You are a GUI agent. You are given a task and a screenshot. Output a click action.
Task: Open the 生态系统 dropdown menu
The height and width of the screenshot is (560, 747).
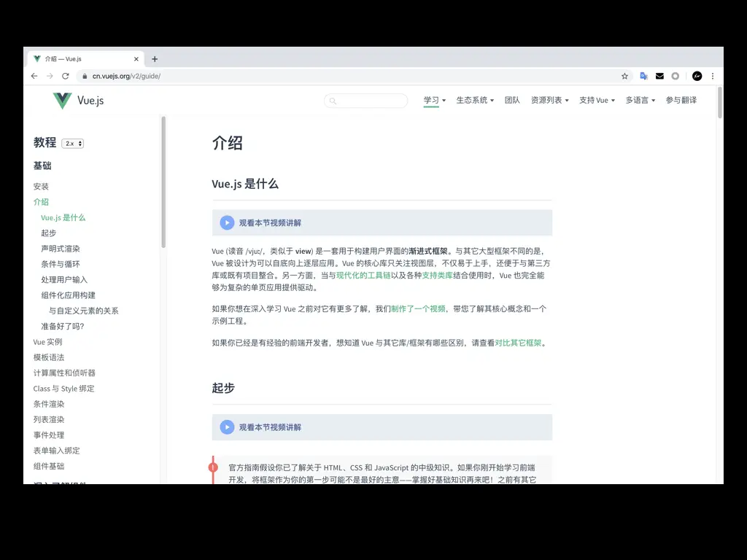pyautogui.click(x=475, y=101)
